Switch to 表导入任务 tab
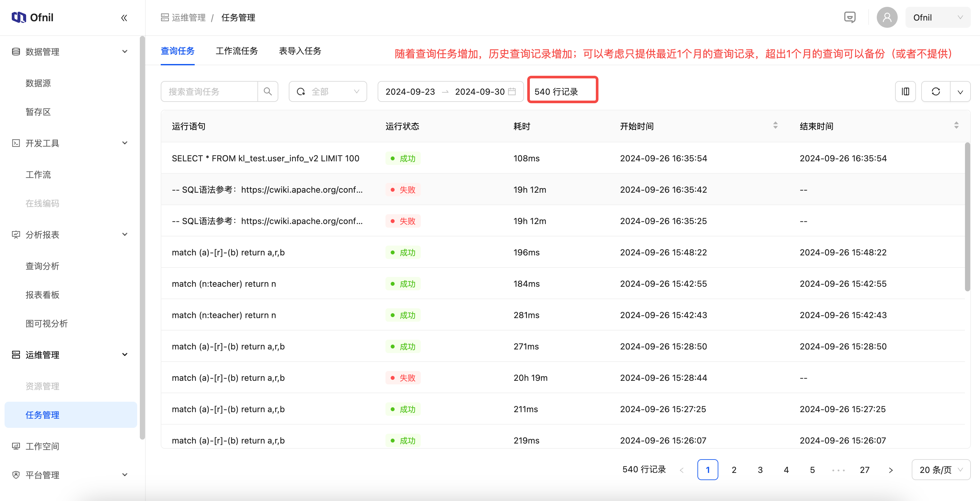This screenshot has height=501, width=980. coord(300,51)
